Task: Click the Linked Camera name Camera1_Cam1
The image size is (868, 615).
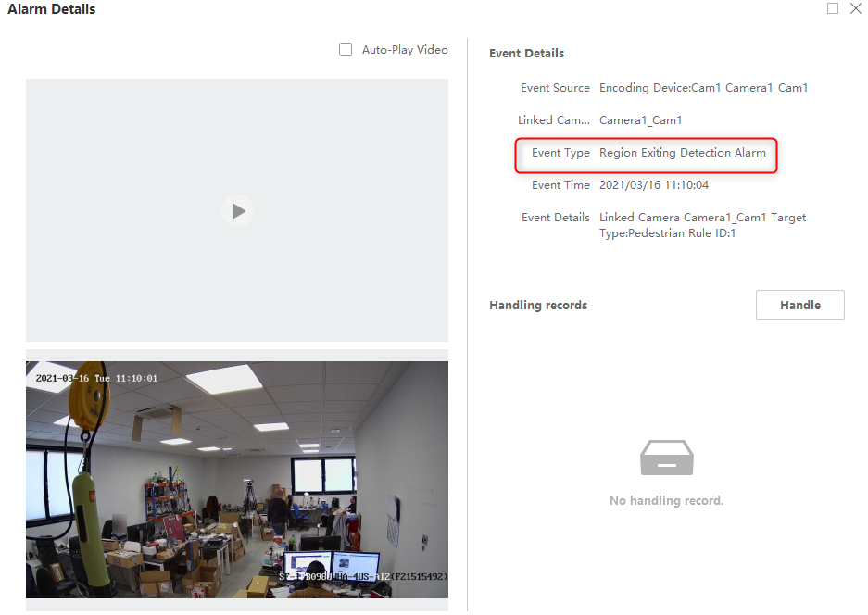Action: click(640, 120)
